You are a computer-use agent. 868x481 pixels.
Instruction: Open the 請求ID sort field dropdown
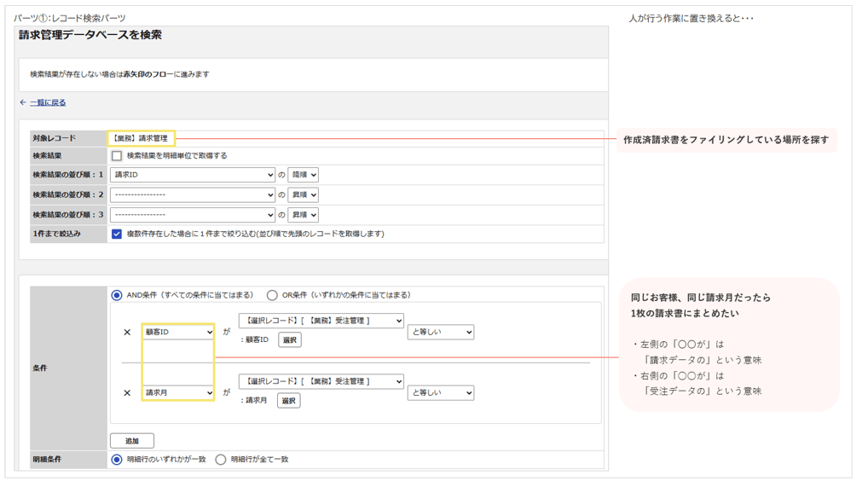point(193,175)
